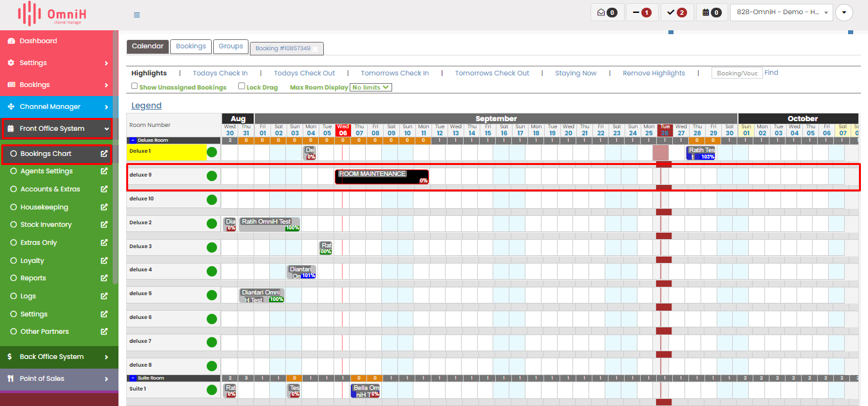
Task: Open Loyalty external link icon
Action: click(104, 261)
